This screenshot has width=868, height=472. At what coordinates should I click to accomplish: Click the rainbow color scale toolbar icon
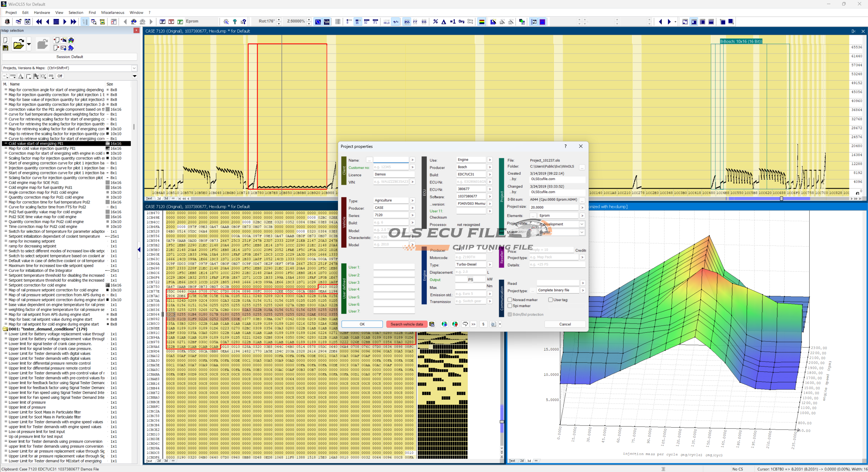(481, 22)
